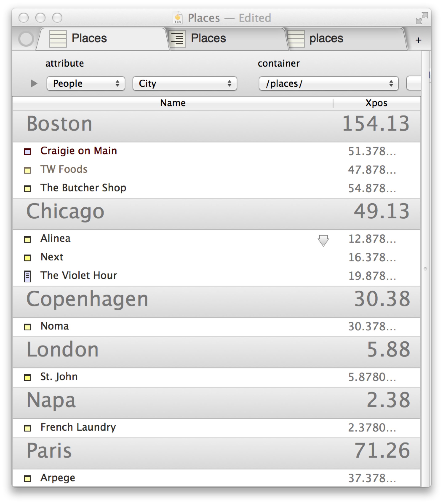Screen dimensions: 443x504
Task: Open the City attribute dropdown
Action: (x=185, y=84)
